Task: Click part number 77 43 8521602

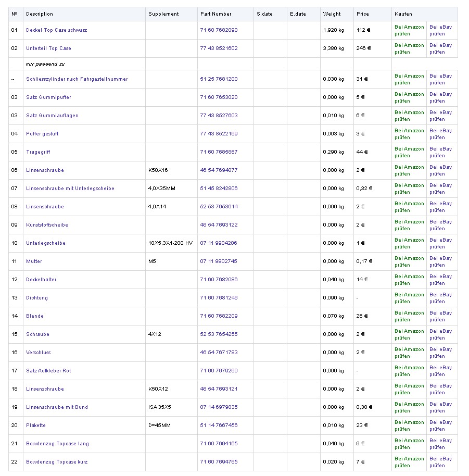Action: coord(219,48)
